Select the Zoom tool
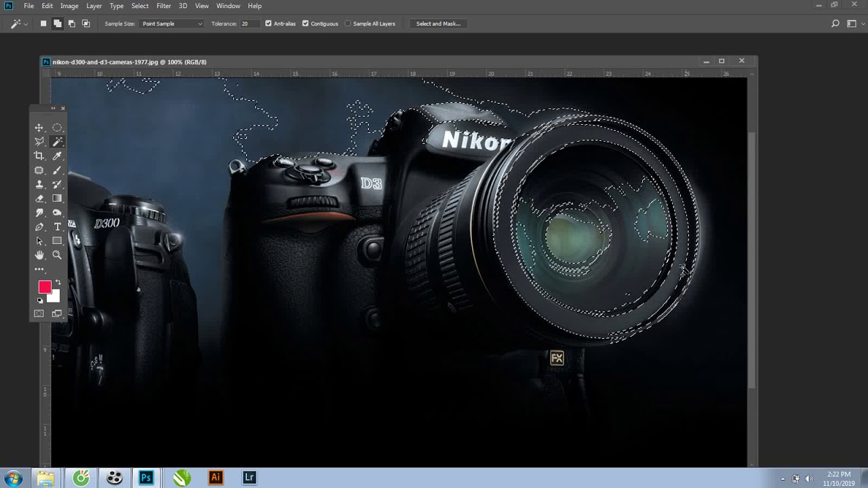 click(x=57, y=256)
